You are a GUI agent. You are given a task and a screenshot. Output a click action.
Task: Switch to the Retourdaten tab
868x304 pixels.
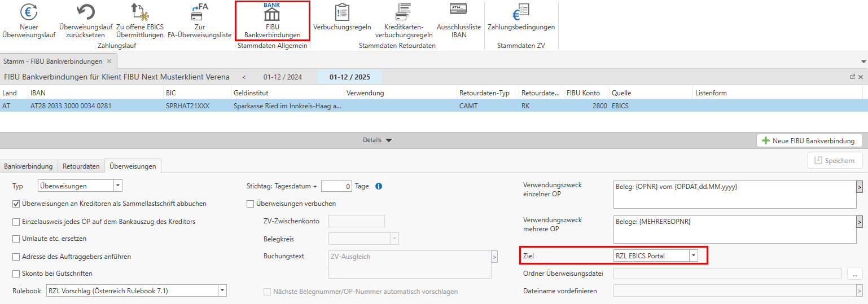[81, 166]
